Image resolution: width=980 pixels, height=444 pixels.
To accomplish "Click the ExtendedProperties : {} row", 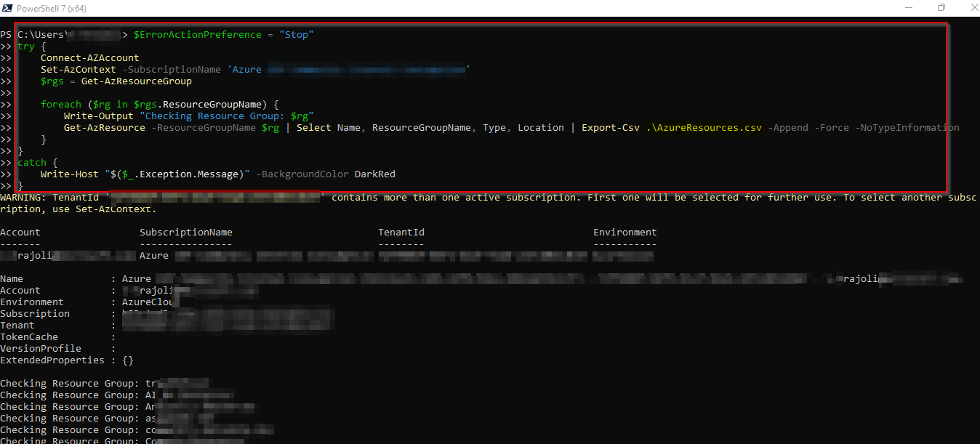I will 67,360.
